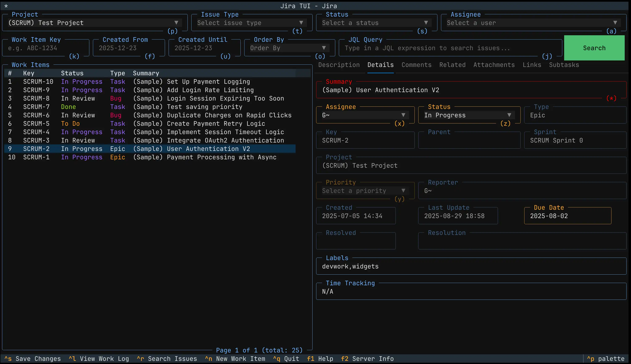
Task: Switch to the Attachments tab
Action: [x=494, y=65]
